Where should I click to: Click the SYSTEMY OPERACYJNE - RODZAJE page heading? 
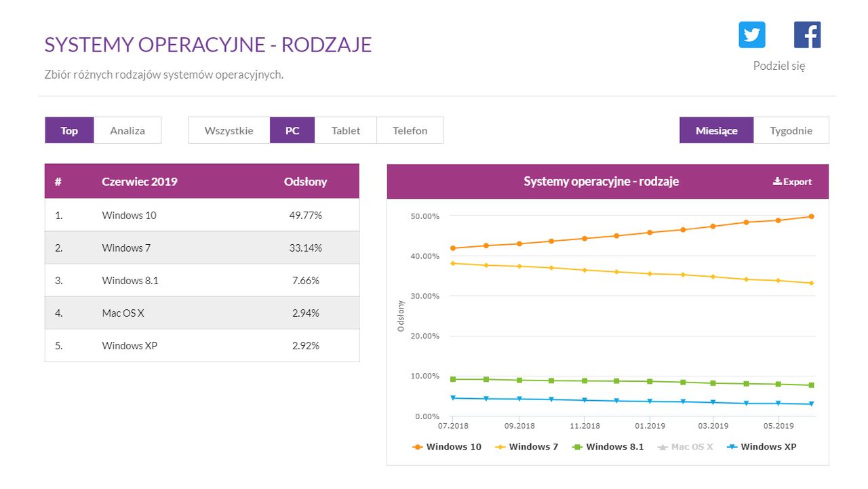[208, 45]
